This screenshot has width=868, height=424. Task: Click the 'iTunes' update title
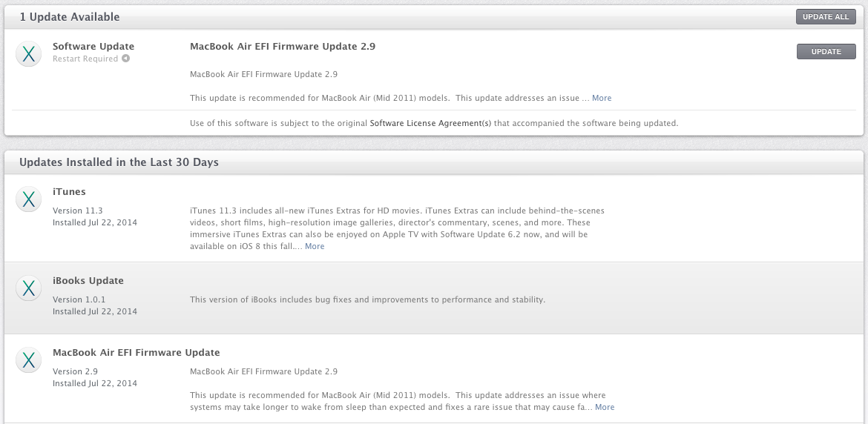coord(69,192)
